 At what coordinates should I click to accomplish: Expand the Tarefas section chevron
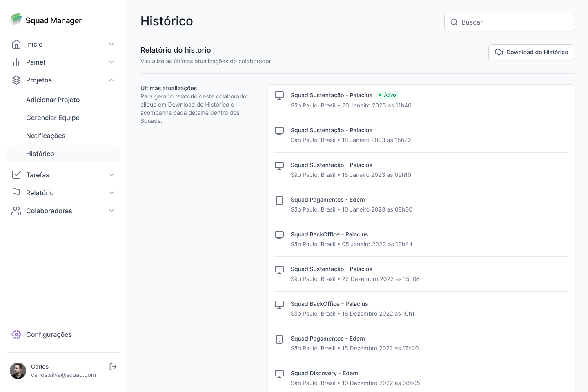click(111, 175)
